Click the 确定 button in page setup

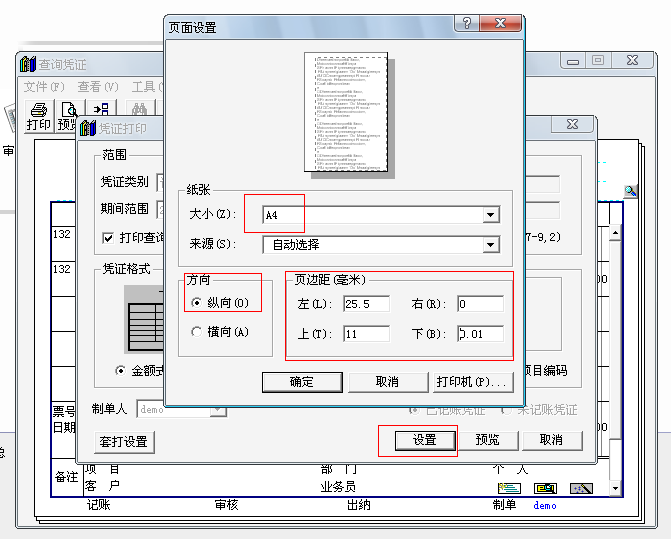coord(301,382)
